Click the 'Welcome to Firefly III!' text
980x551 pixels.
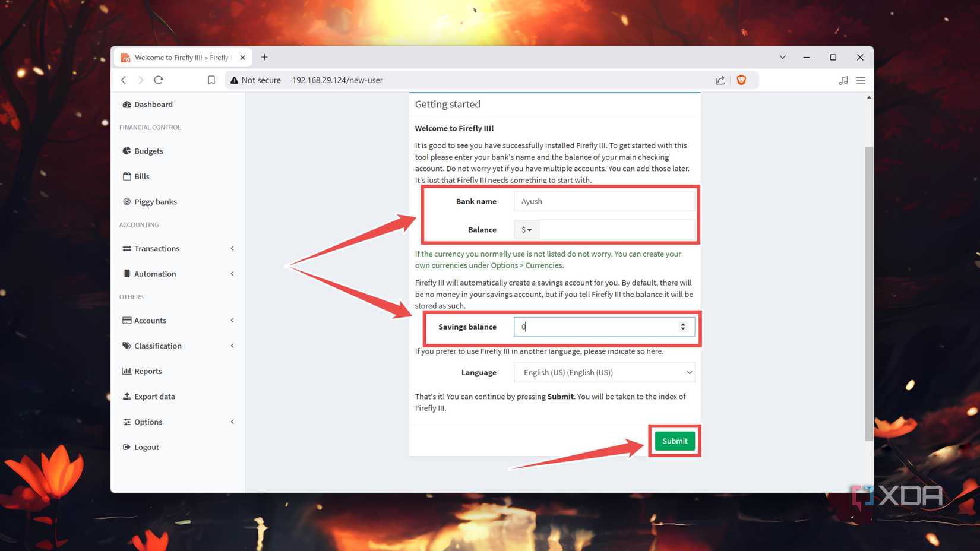pyautogui.click(x=454, y=128)
